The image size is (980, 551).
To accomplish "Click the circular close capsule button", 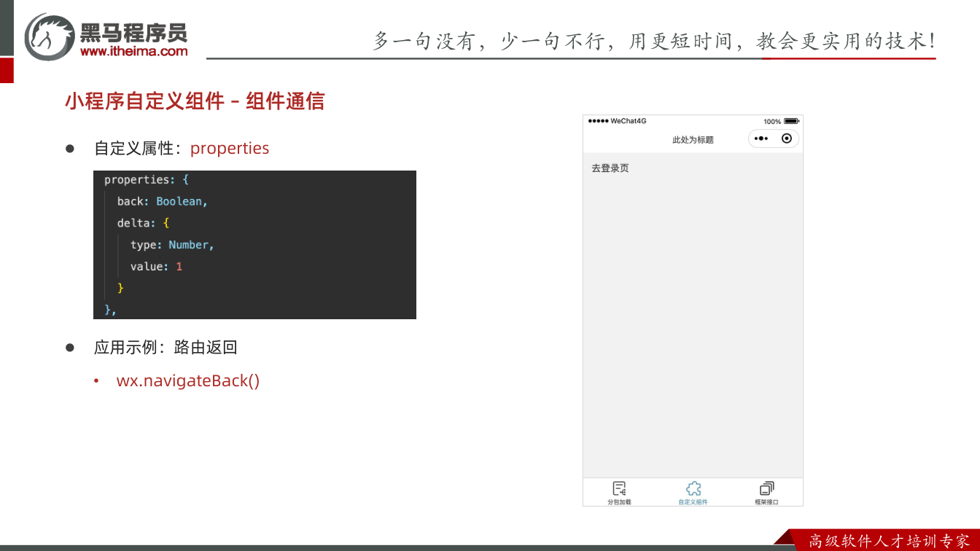I will click(787, 138).
